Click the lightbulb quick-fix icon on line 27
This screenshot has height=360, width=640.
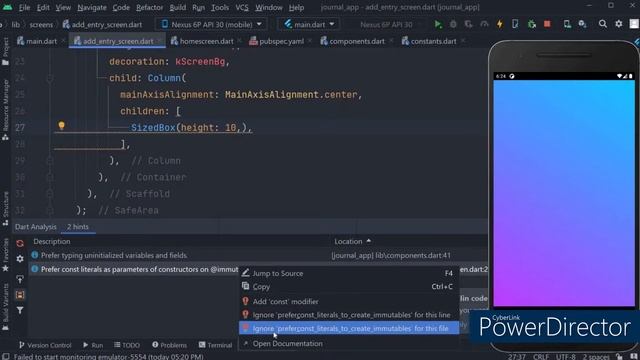point(61,126)
